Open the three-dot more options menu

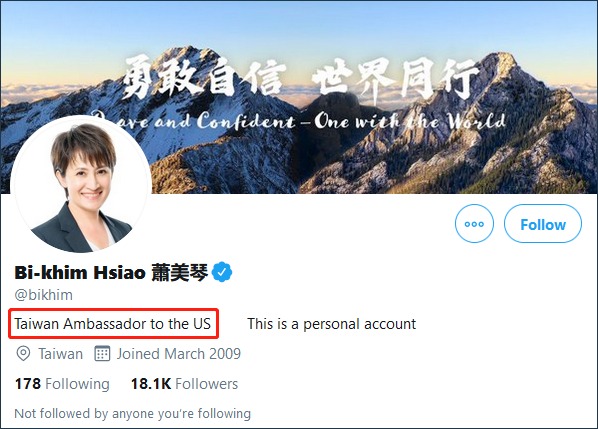[x=474, y=224]
